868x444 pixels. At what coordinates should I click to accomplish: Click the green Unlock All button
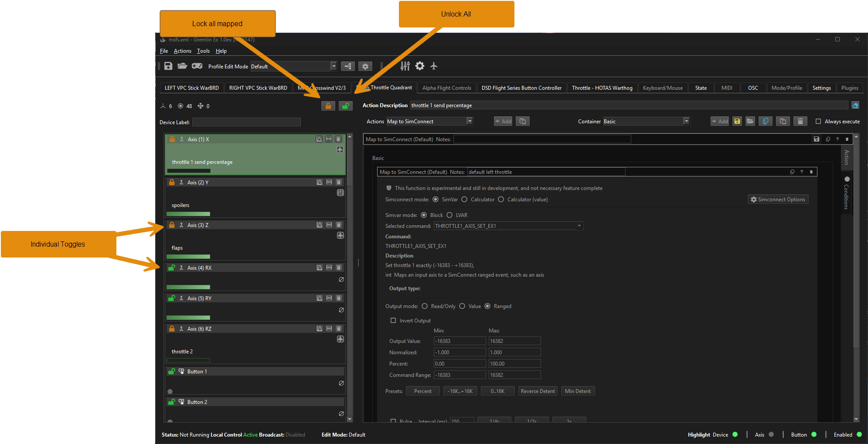pyautogui.click(x=346, y=106)
